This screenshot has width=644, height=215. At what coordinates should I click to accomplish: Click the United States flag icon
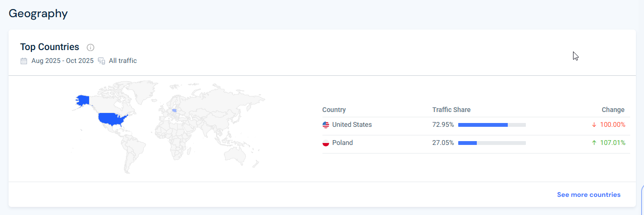pyautogui.click(x=326, y=125)
